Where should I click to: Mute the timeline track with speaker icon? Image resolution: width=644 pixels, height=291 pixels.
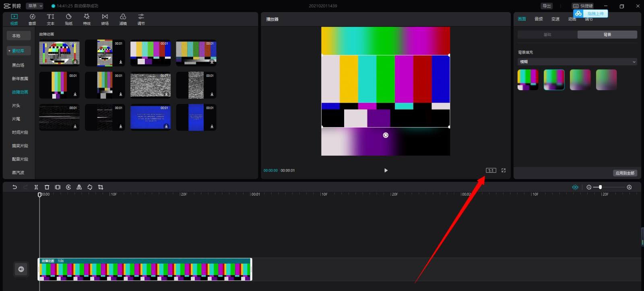21,269
